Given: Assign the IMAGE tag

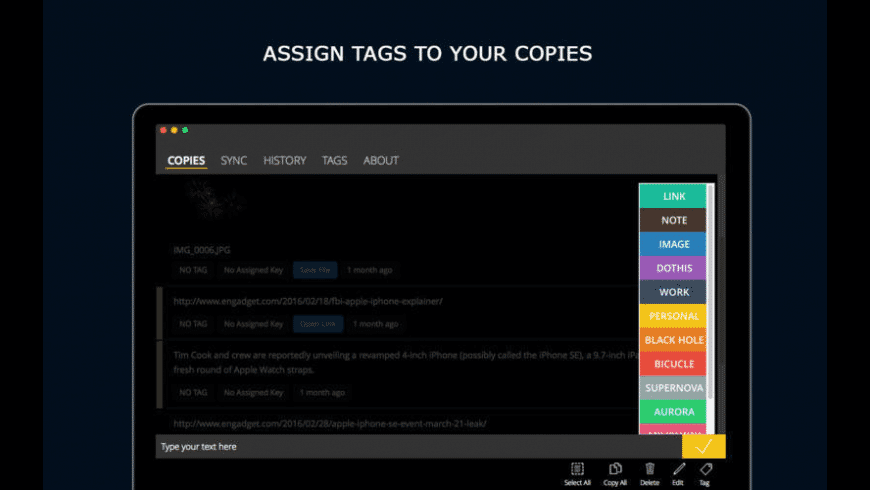Looking at the screenshot, I should [x=673, y=244].
